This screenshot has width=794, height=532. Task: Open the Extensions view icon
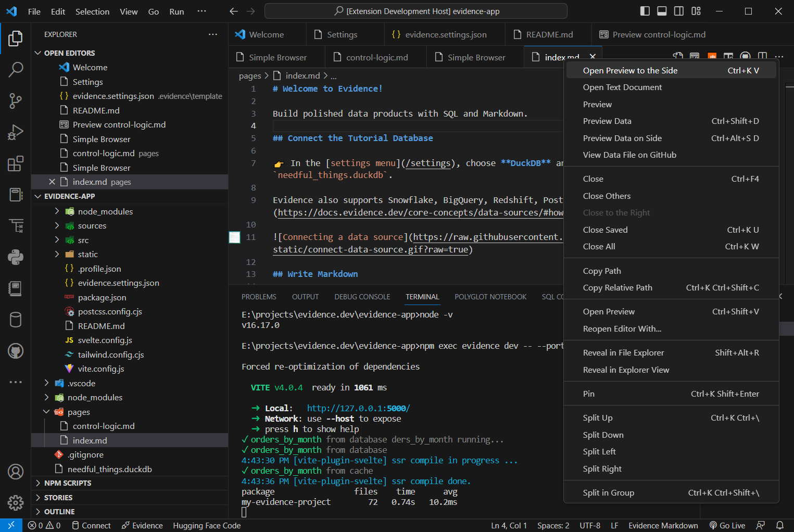(x=15, y=163)
